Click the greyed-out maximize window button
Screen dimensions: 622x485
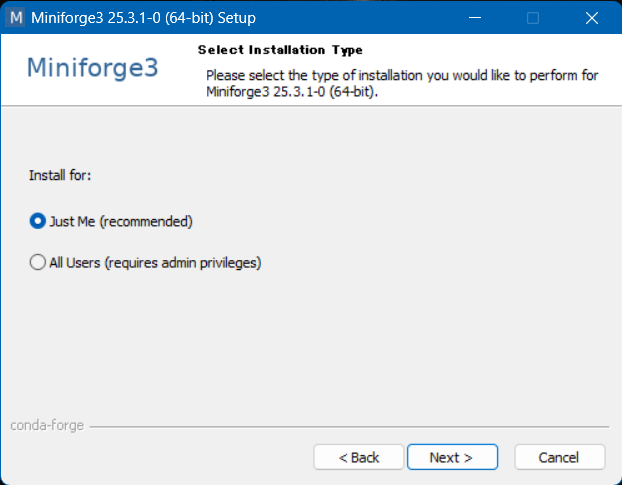533,18
